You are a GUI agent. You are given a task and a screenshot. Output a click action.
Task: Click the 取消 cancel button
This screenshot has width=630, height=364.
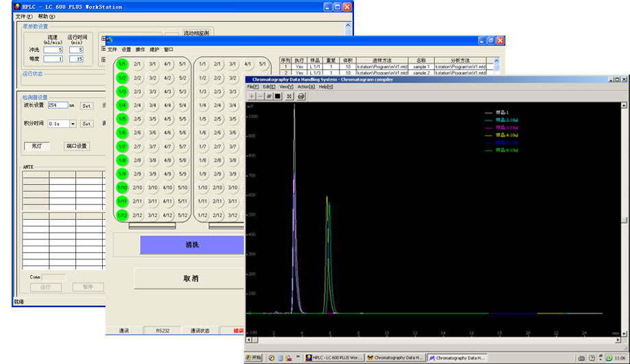(x=190, y=278)
